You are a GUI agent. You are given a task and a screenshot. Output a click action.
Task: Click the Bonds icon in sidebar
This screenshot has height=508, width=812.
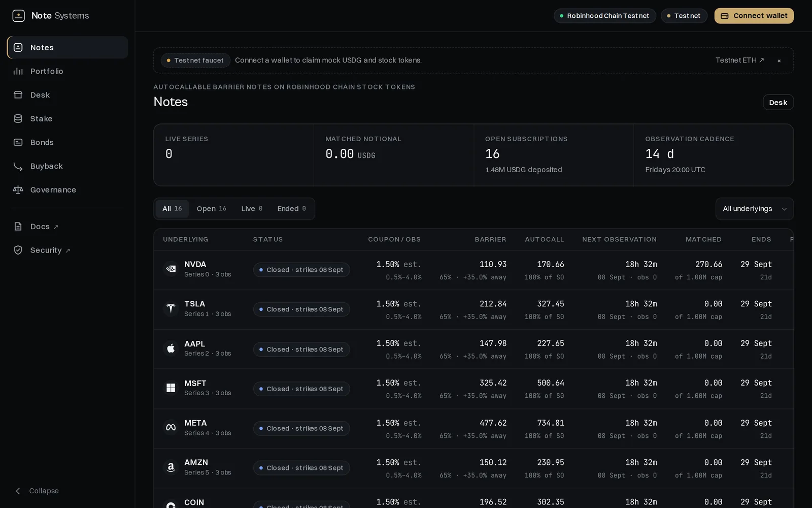point(18,142)
